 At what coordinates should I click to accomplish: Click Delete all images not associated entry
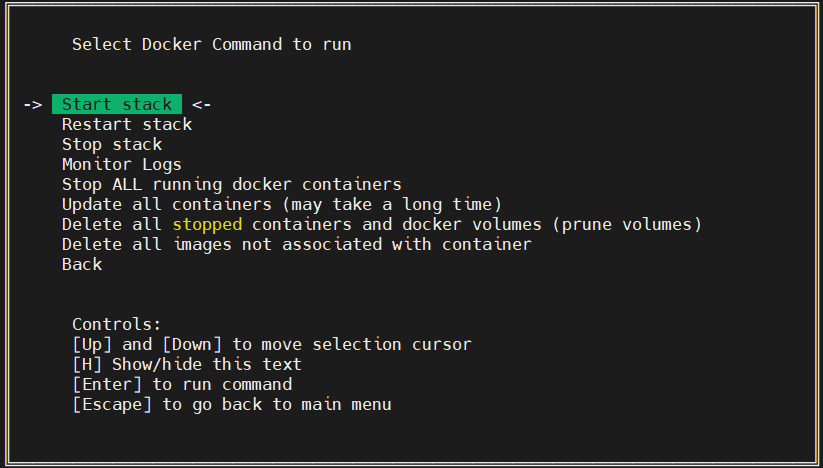(296, 244)
